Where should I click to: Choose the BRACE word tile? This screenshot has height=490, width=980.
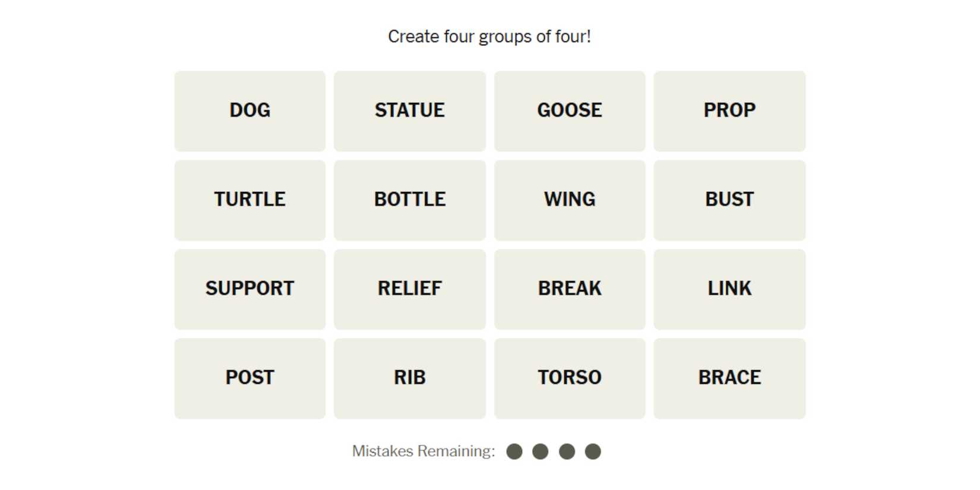729,378
